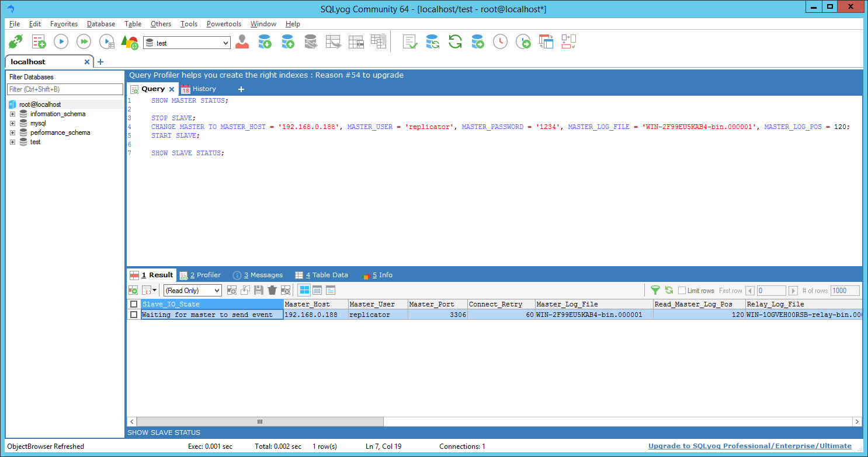Click the green circular refresh arrows toolbar icon
The height and width of the screenshot is (457, 868).
pos(455,42)
